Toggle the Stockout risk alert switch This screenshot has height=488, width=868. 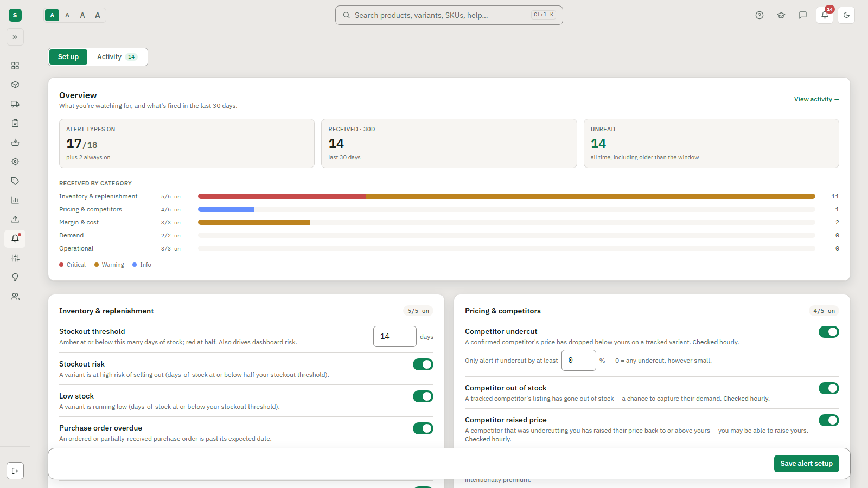tap(423, 364)
